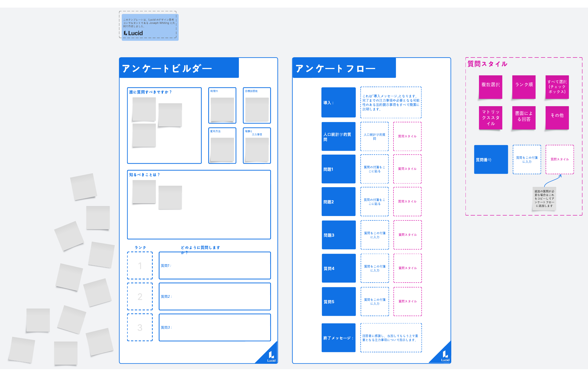Click the 終了メッセージ blue block
This screenshot has width=588, height=377.
tap(338, 338)
